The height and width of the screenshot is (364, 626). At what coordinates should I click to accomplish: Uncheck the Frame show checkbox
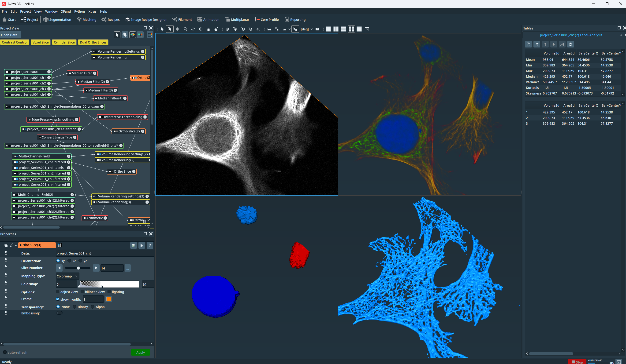[x=58, y=299]
